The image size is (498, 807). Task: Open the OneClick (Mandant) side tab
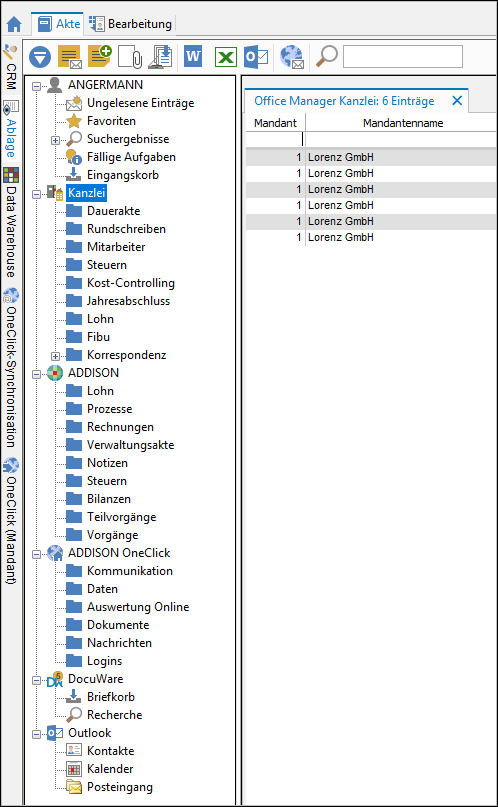pyautogui.click(x=11, y=520)
